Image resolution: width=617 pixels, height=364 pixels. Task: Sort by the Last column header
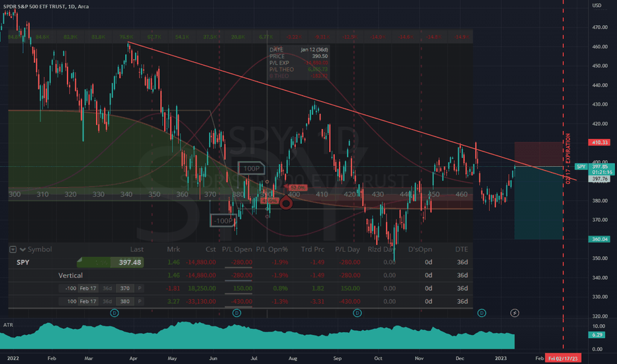click(136, 250)
